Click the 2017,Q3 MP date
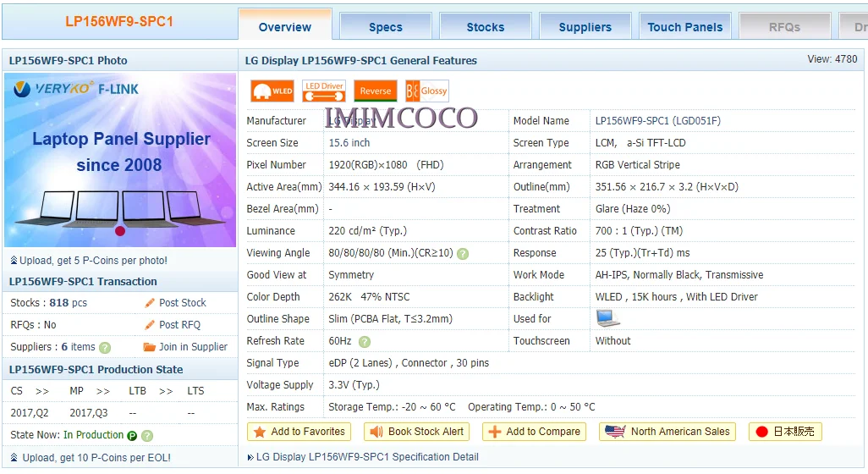This screenshot has height=474, width=868. pyautogui.click(x=89, y=413)
